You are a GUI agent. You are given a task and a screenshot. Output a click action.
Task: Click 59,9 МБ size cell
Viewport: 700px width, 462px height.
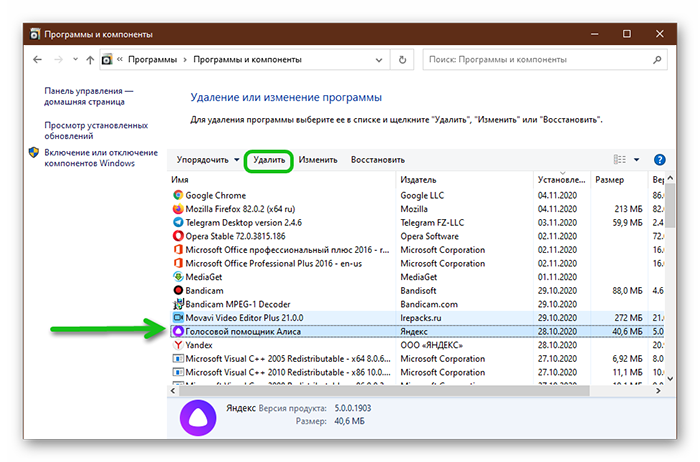tap(627, 222)
